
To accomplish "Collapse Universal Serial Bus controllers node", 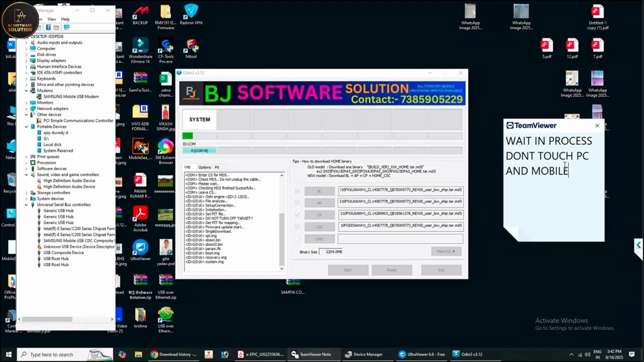I will pos(27,205).
